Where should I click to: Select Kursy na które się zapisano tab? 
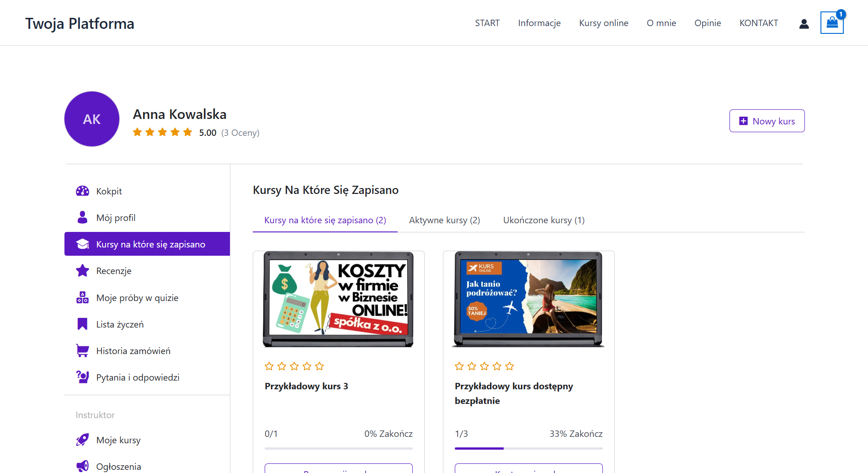pos(325,220)
